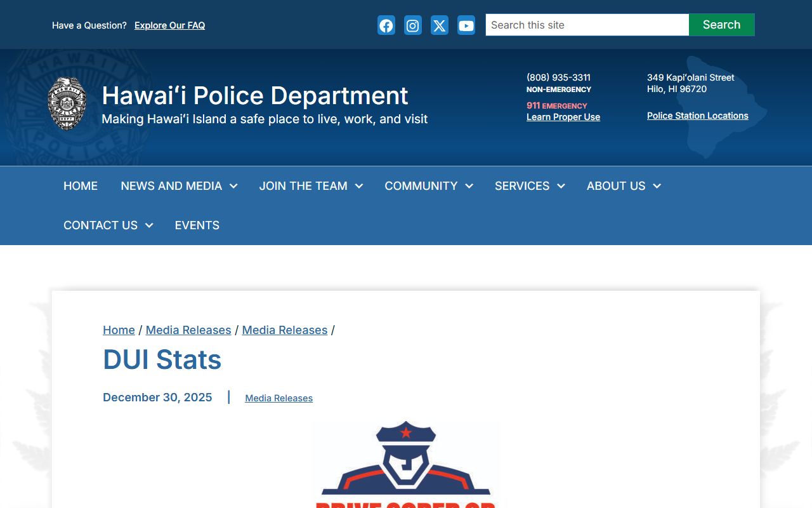Open the X (Twitter) icon
Image resolution: width=812 pixels, height=508 pixels.
440,25
